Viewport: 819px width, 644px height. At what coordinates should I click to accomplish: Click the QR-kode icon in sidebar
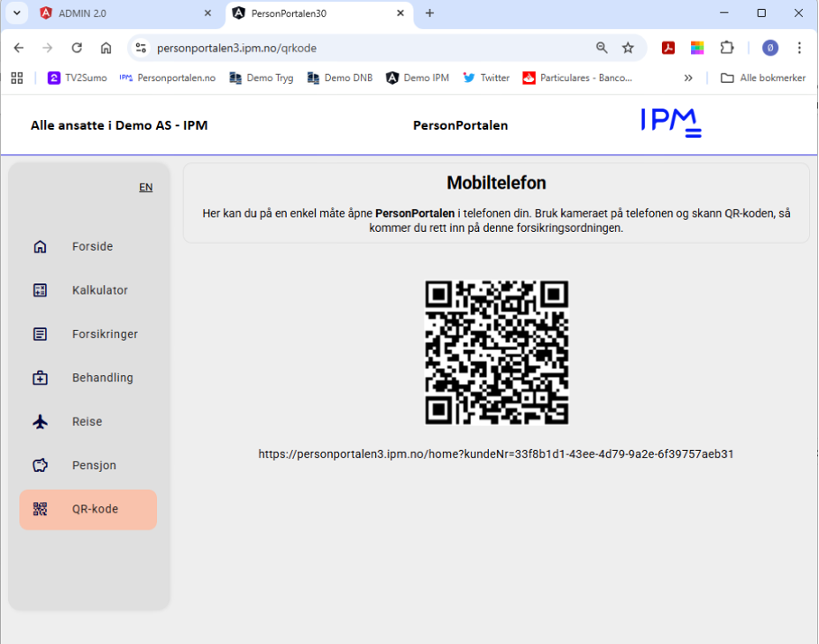[40, 510]
